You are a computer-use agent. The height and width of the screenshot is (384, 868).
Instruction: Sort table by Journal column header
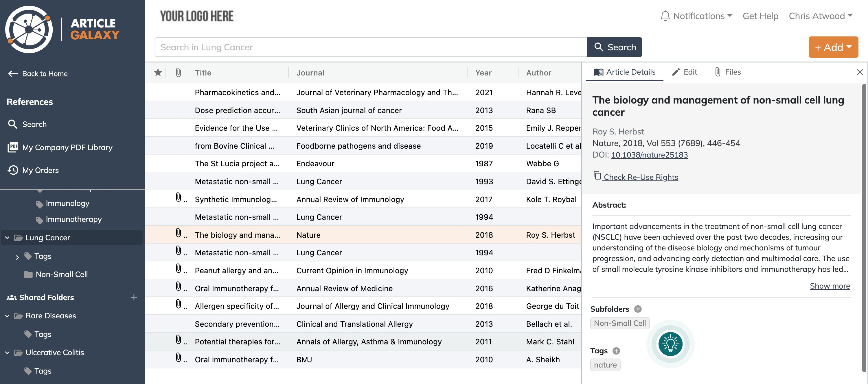[x=310, y=73]
